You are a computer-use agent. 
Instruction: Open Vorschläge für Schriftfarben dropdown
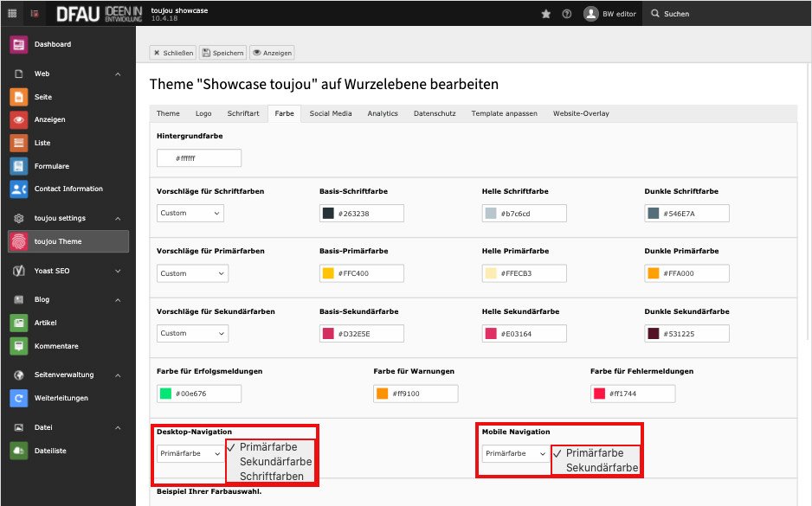point(190,213)
